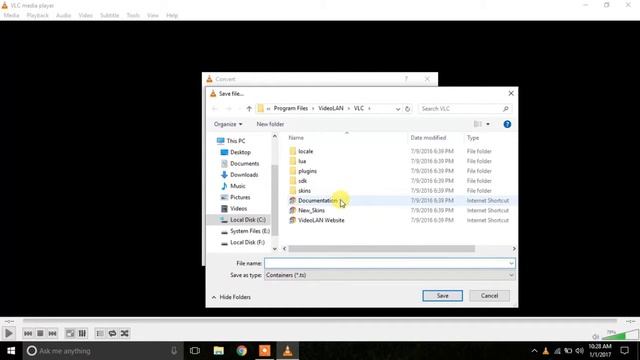This screenshot has height=360, width=640.
Task: Click the horizontal scrollbar in file list
Action: 382,249
